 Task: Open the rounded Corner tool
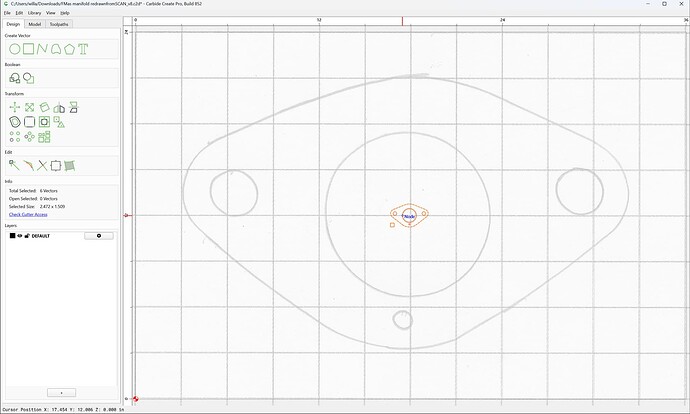coord(29,122)
